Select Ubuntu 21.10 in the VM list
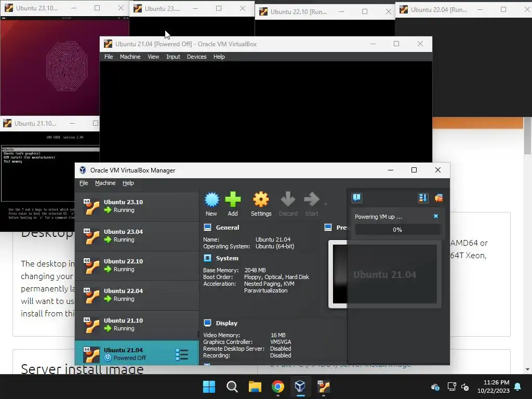 tap(137, 324)
